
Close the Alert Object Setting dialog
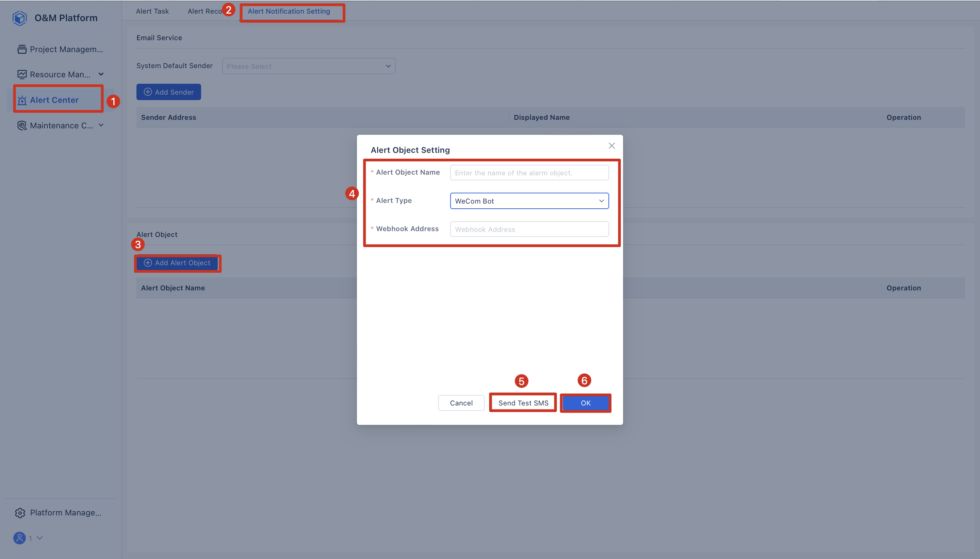tap(611, 145)
